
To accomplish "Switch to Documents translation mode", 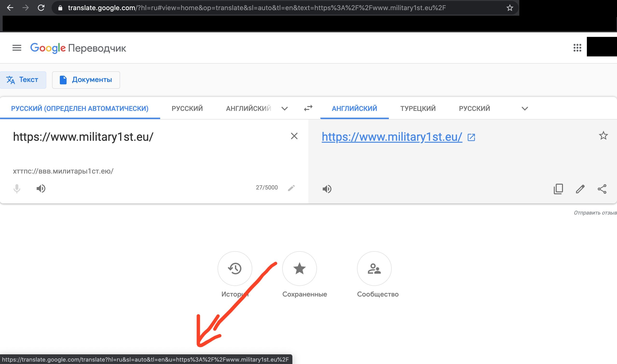I will click(x=86, y=80).
